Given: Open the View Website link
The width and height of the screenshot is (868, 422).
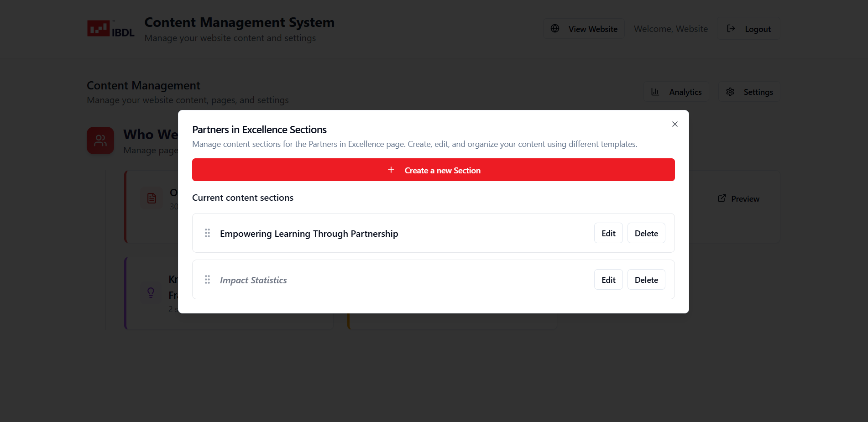Looking at the screenshot, I should [592, 29].
